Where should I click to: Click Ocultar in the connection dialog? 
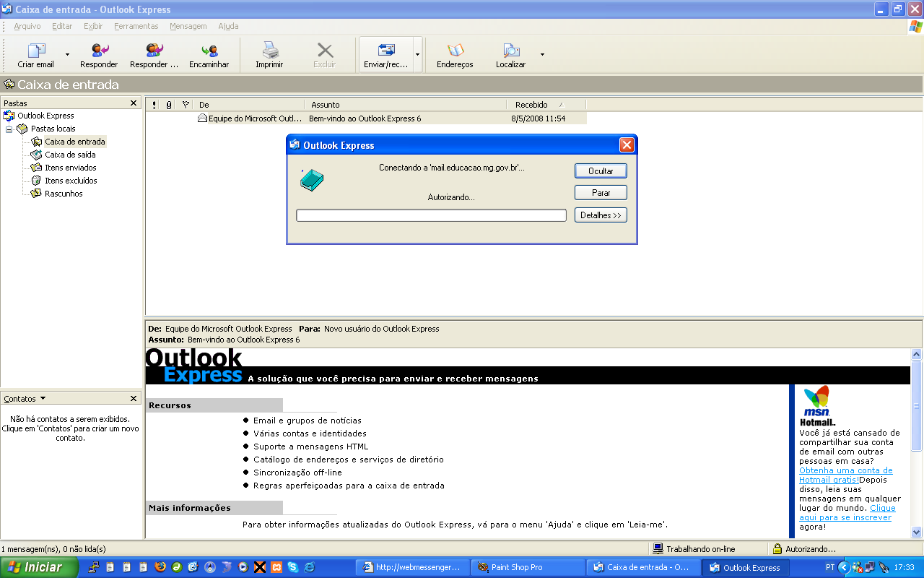coord(601,171)
